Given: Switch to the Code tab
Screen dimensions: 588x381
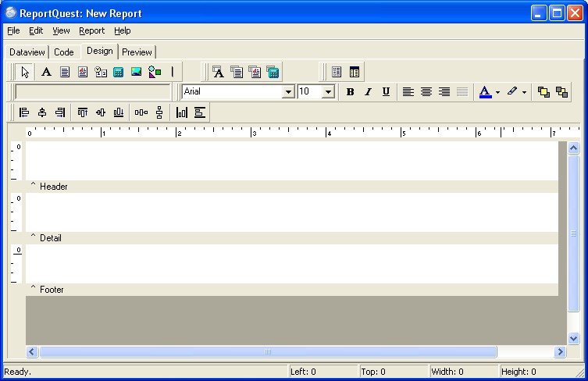Looking at the screenshot, I should pos(64,52).
